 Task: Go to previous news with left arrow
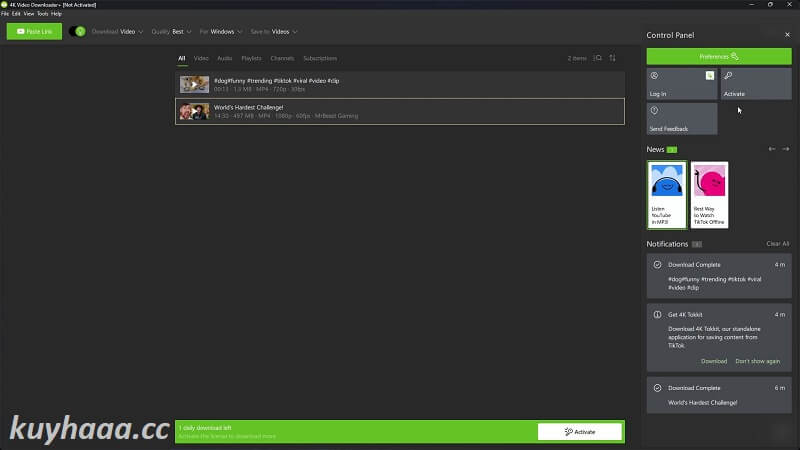coord(772,149)
